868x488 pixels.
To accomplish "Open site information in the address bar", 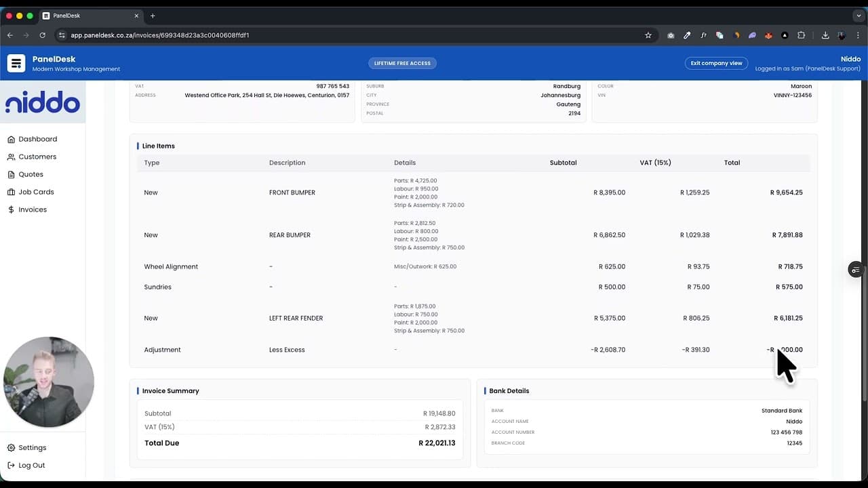I will pyautogui.click(x=62, y=35).
